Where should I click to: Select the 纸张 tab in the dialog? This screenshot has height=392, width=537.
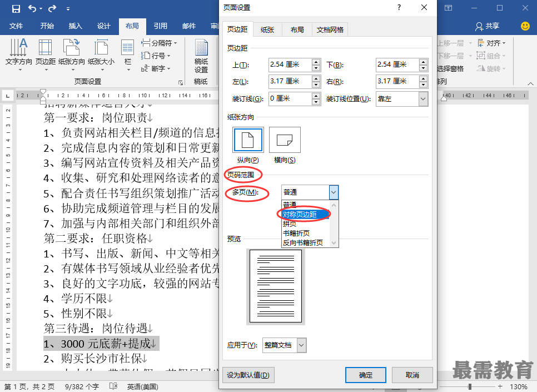[x=267, y=30]
